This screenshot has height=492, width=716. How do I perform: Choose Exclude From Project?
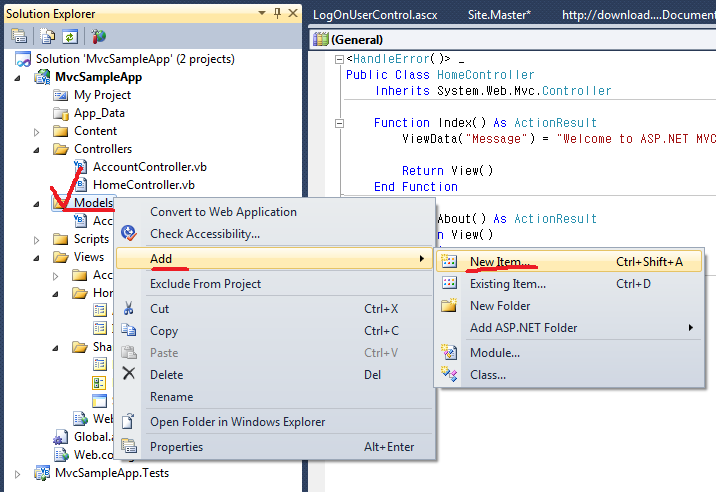pos(274,284)
